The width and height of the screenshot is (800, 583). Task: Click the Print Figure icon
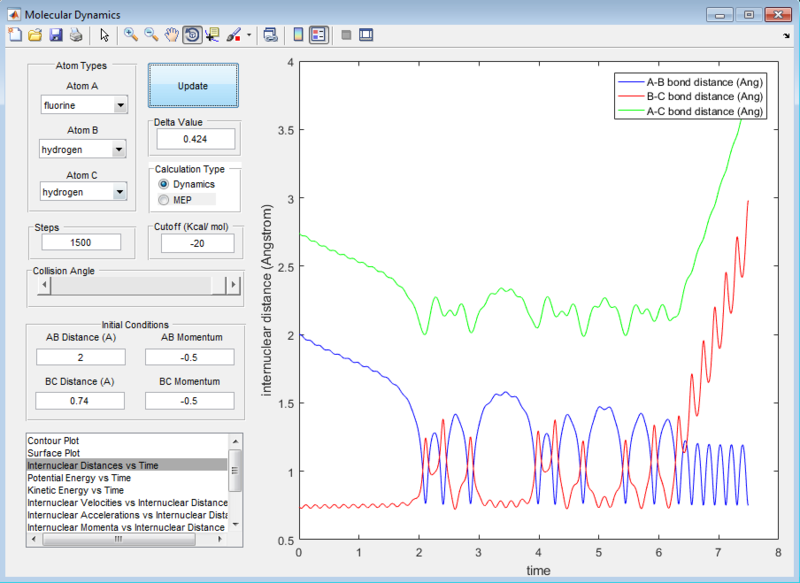(x=76, y=35)
